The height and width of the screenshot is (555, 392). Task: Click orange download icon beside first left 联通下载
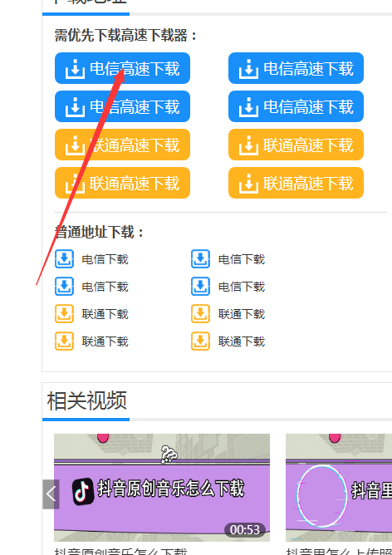pyautogui.click(x=64, y=314)
